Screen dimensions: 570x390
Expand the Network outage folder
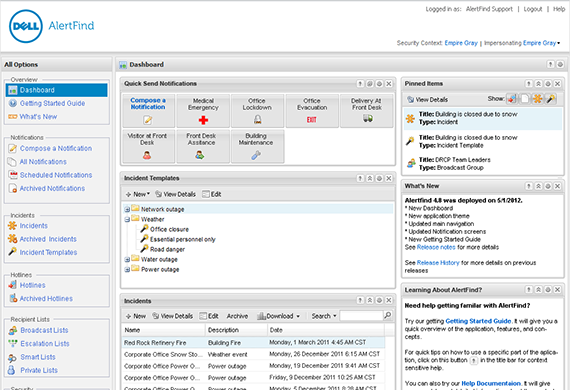point(127,209)
